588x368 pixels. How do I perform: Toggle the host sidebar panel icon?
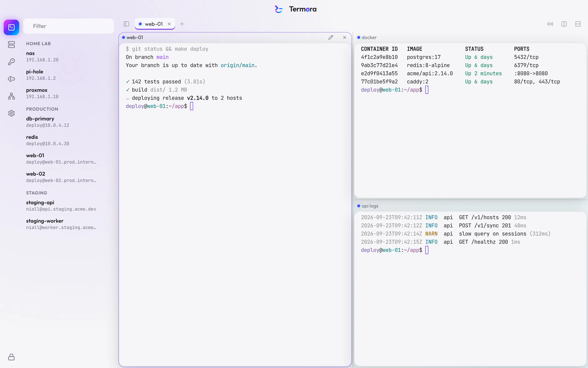126,24
